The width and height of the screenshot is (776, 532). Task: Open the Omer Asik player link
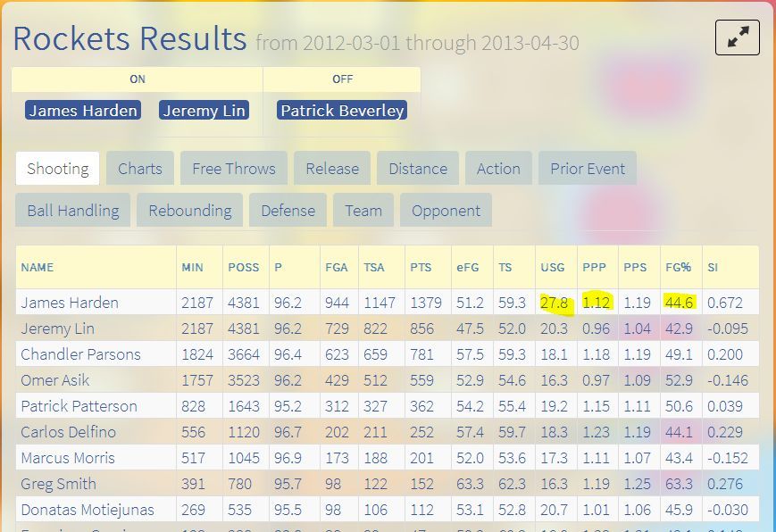pyautogui.click(x=55, y=380)
